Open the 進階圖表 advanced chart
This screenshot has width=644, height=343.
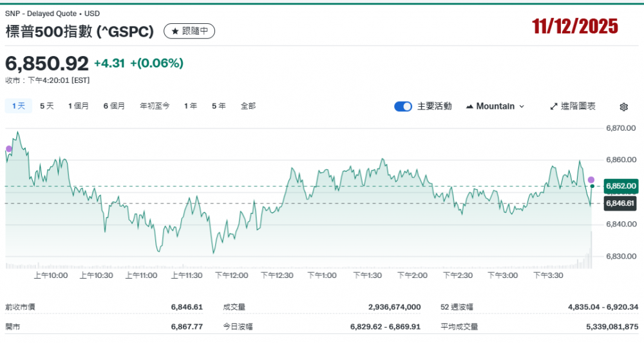pyautogui.click(x=573, y=106)
